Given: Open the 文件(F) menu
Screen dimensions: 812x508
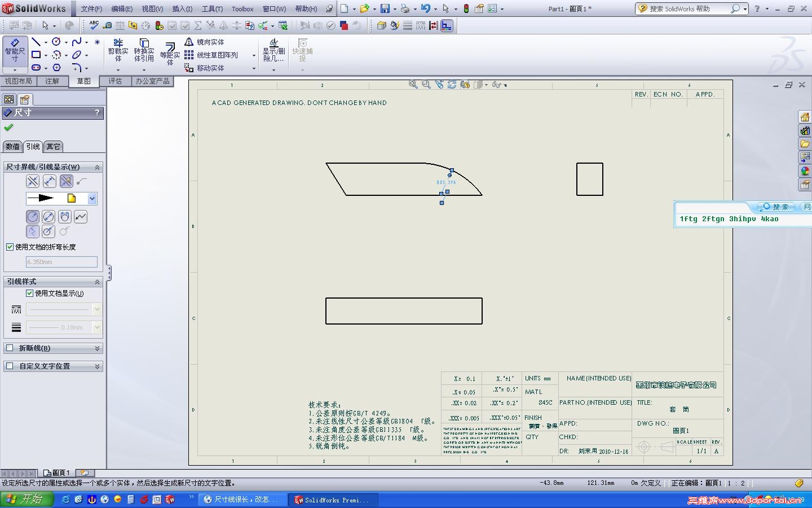Looking at the screenshot, I should (x=91, y=9).
